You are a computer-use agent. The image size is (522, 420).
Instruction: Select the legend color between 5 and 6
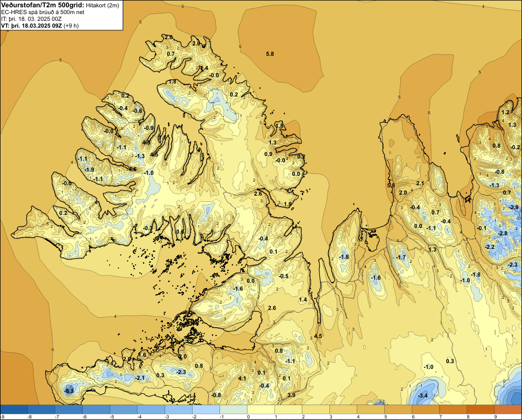click(398, 409)
